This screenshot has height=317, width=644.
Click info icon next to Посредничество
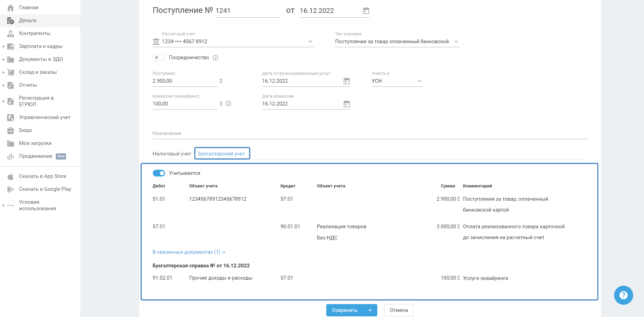pos(215,58)
